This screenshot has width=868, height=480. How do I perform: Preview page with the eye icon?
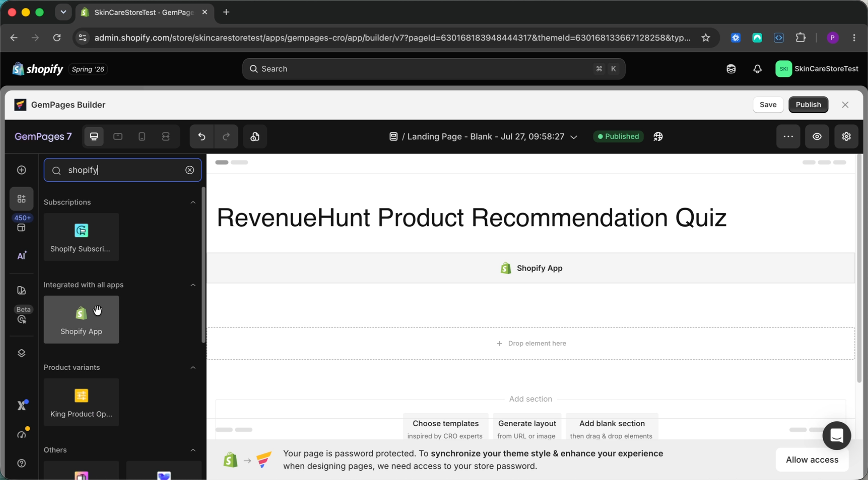pyautogui.click(x=817, y=136)
